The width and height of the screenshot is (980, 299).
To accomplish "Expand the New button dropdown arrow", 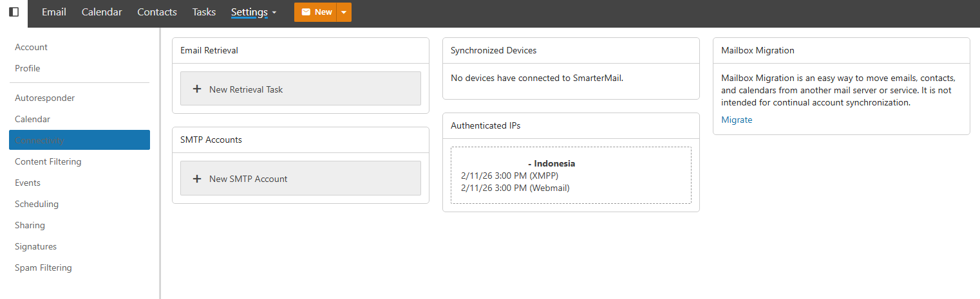I will (x=344, y=12).
